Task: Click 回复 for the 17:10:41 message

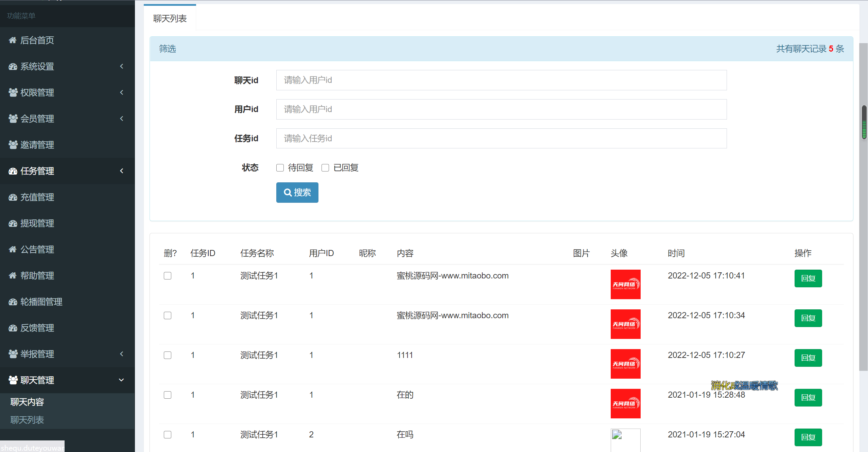Action: [x=808, y=278]
